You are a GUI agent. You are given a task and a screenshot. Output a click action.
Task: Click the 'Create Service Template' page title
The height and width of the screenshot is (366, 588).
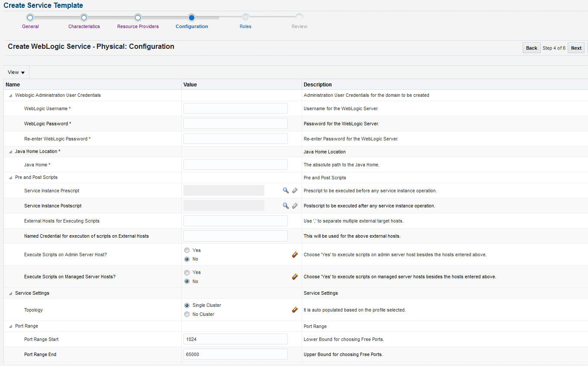coord(43,6)
